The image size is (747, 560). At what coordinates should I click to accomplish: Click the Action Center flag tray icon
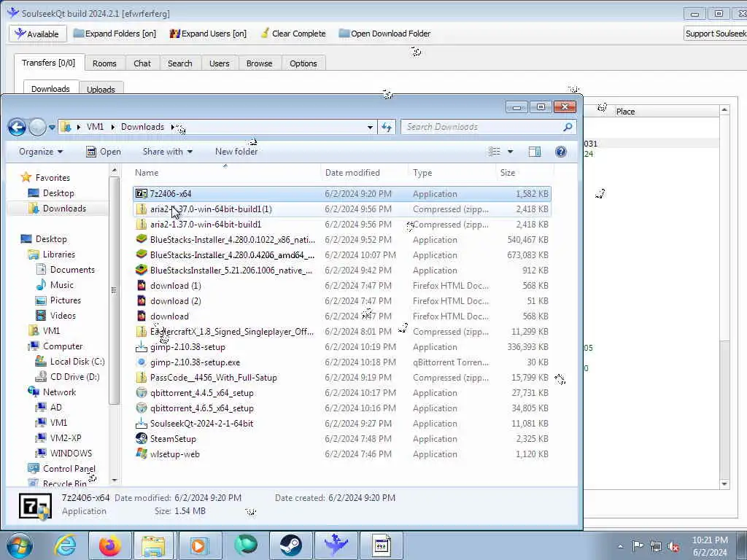pos(638,546)
